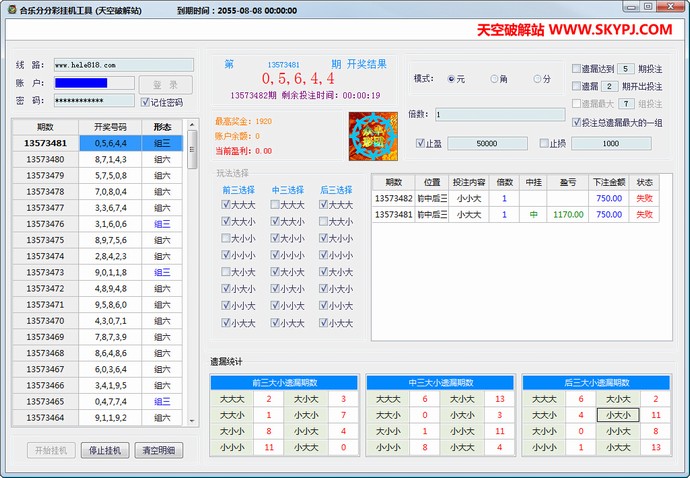Viewport: 690px width, 478px height.
Task: Uncheck 投注总遗漏最大的一组 option
Action: tap(577, 122)
